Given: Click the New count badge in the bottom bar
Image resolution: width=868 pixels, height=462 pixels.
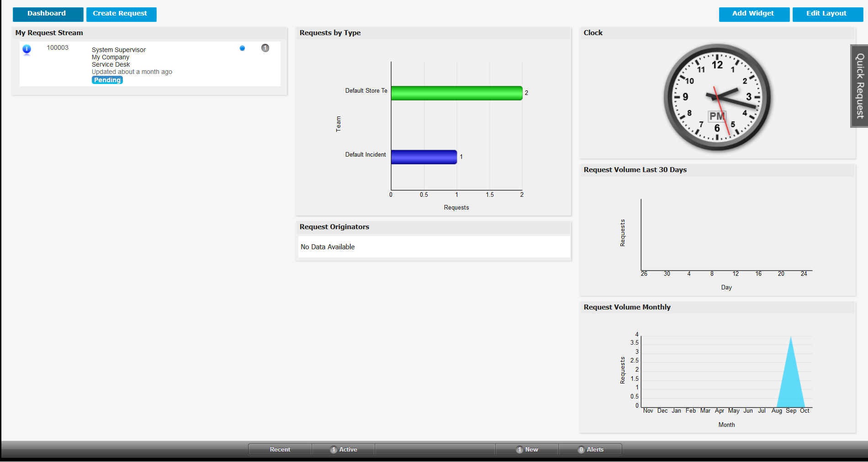Looking at the screenshot, I should (x=519, y=449).
